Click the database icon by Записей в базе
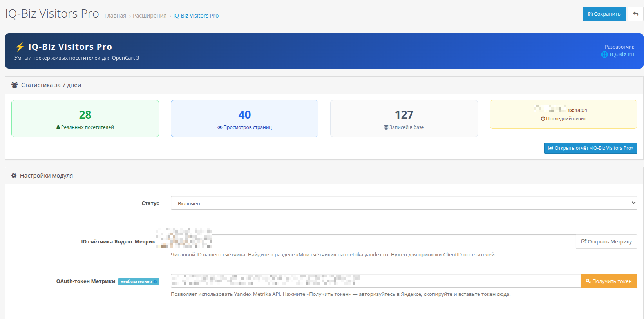Screen dimensions: 644x319 [386, 127]
